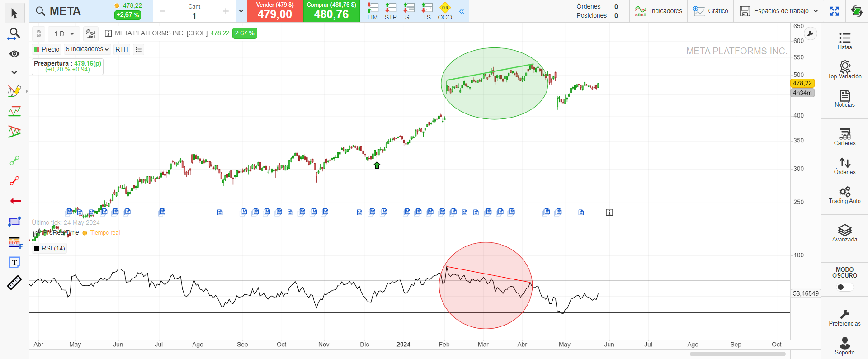The height and width of the screenshot is (359, 868).
Task: Select the ruler measure tool
Action: [x=14, y=283]
